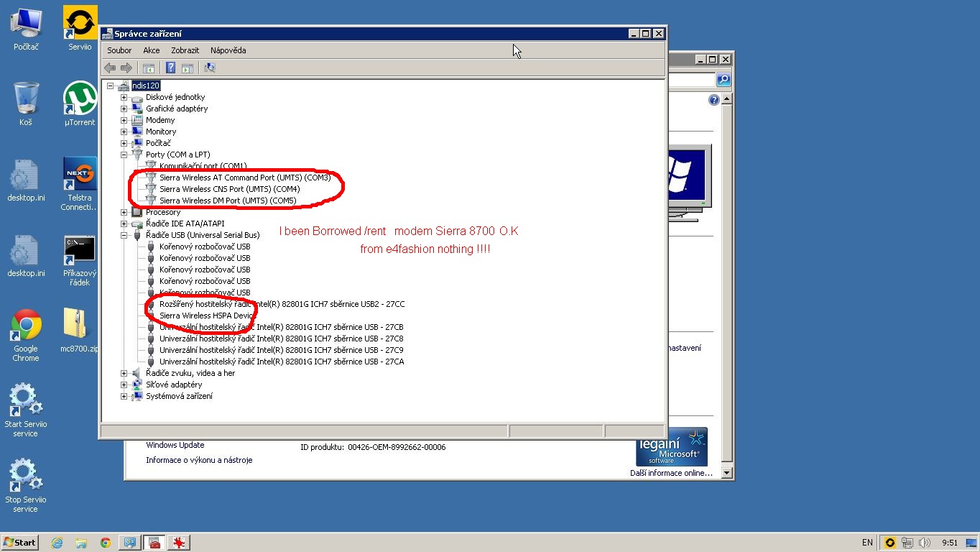Expand the Monitory category

pos(124,132)
